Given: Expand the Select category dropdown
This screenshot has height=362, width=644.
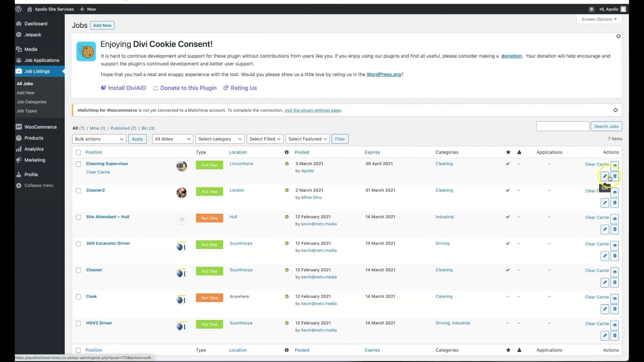Looking at the screenshot, I should (219, 139).
